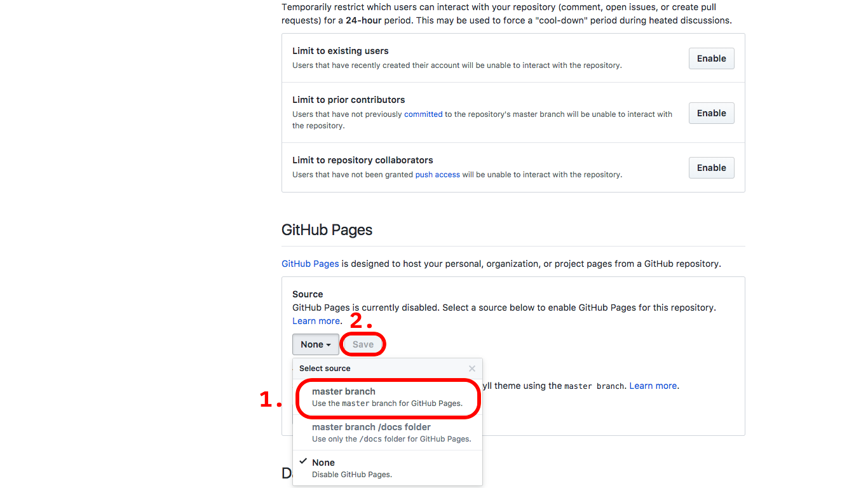The height and width of the screenshot is (488, 868).
Task: Save the GitHub Pages source selection
Action: [363, 344]
